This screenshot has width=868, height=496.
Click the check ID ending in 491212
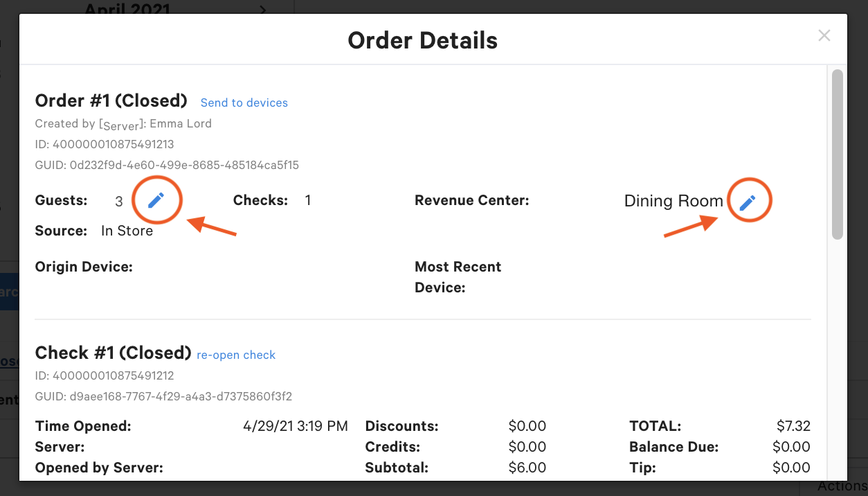pyautogui.click(x=105, y=375)
